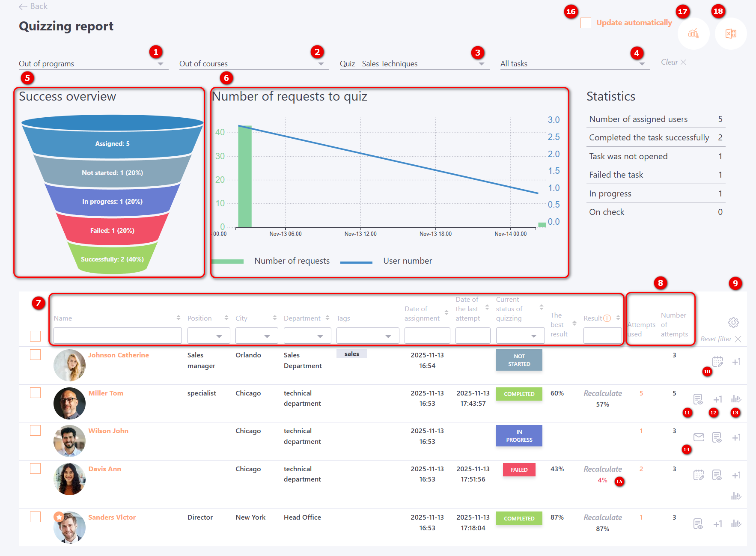Sort the table by Name column
Image resolution: width=756 pixels, height=556 pixels.
[x=178, y=318]
